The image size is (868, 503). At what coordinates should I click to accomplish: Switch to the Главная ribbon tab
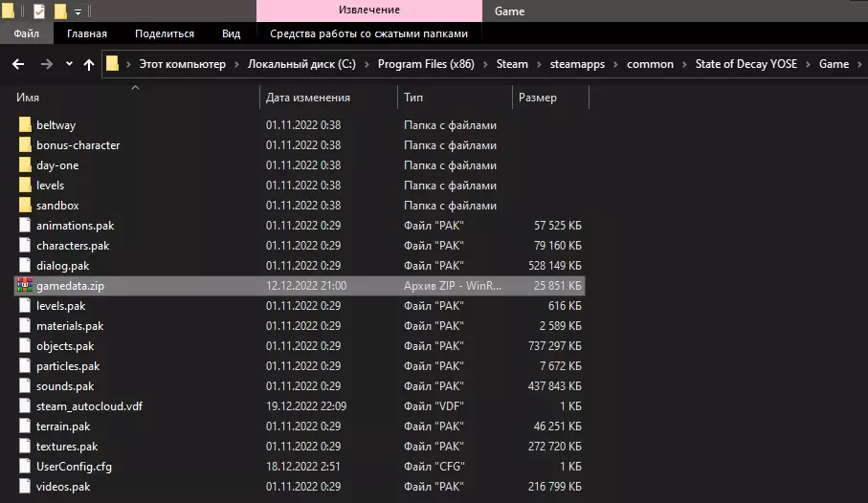click(87, 33)
